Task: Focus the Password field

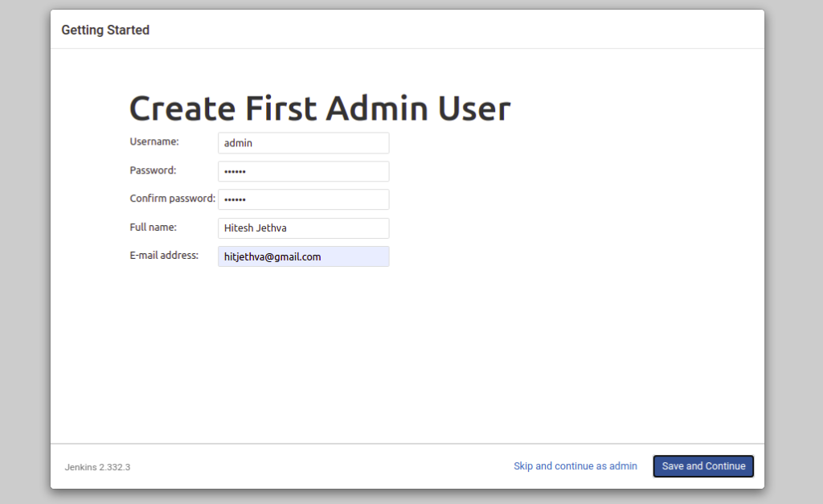Action: pyautogui.click(x=303, y=171)
